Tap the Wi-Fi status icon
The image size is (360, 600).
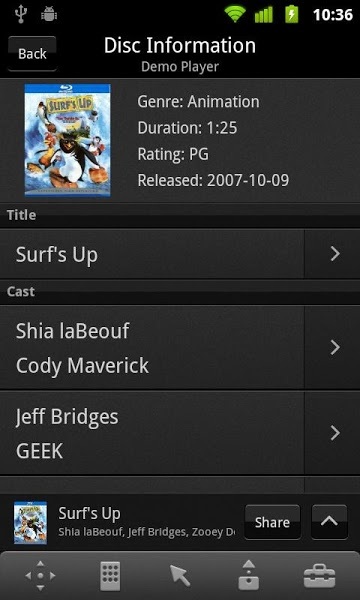pyautogui.click(x=235, y=15)
